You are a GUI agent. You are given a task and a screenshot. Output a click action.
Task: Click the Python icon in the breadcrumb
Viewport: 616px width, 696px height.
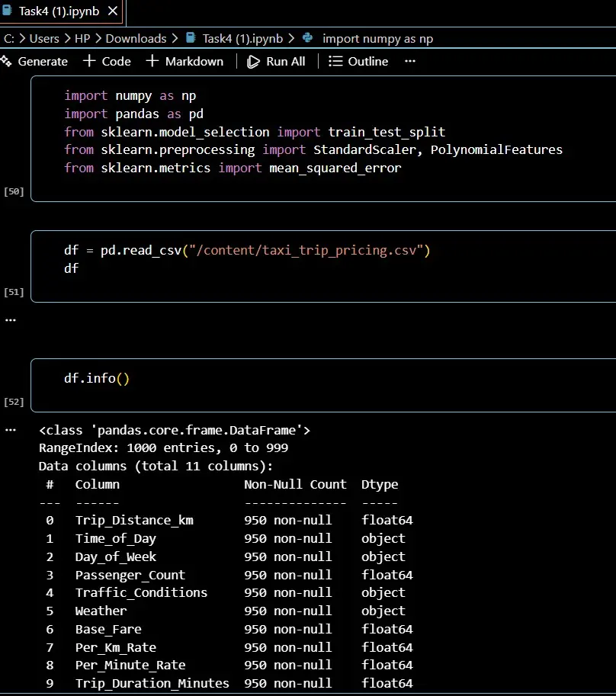tap(307, 38)
